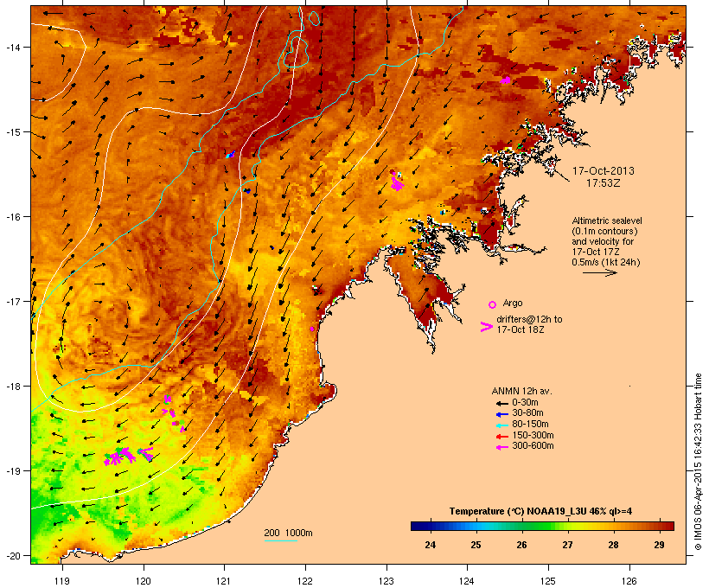
Task: Click the 'Altimetric sealevel' caption text
Action: pyautogui.click(x=607, y=220)
